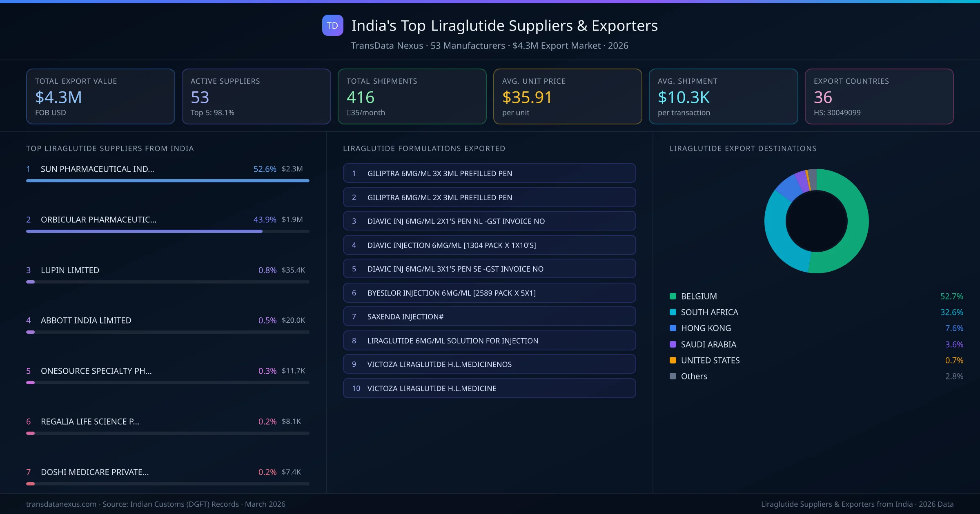Open the Total Export Value card
Screen dimensions: 980x514
[100, 96]
